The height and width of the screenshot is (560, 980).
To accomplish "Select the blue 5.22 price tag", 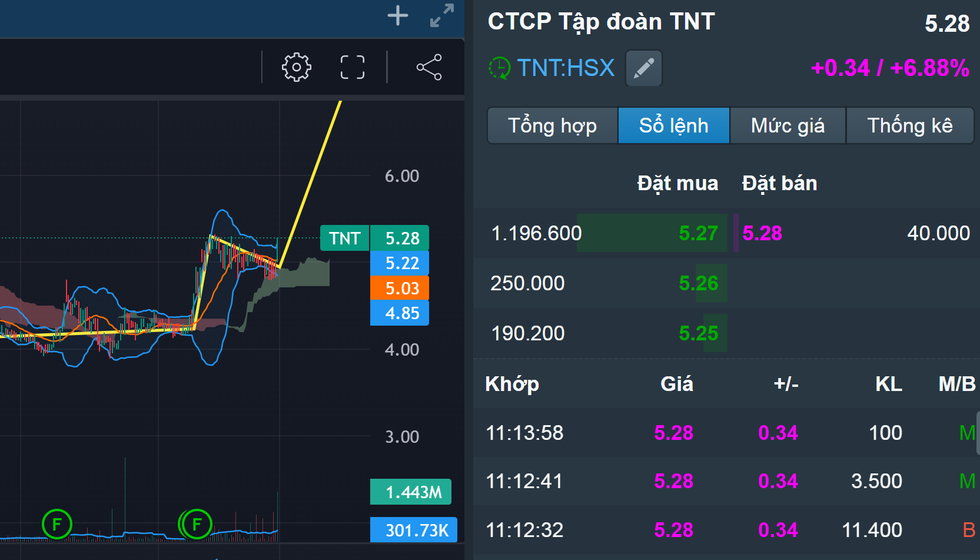I will (x=400, y=263).
